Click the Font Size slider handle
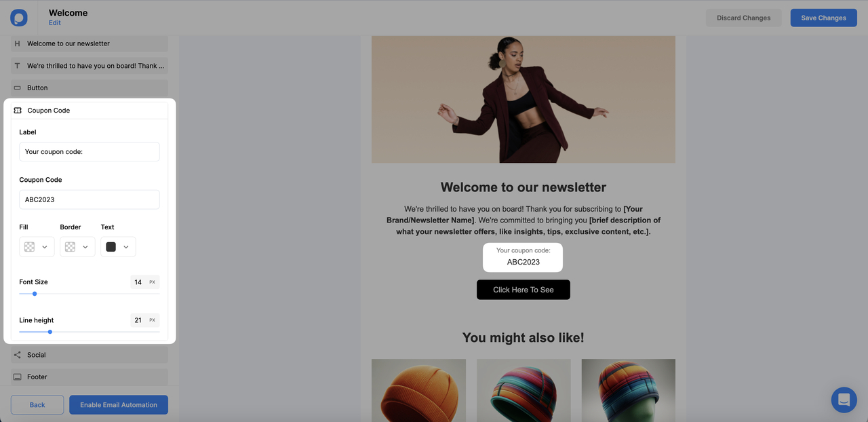Viewport: 868px width, 422px height. click(35, 294)
